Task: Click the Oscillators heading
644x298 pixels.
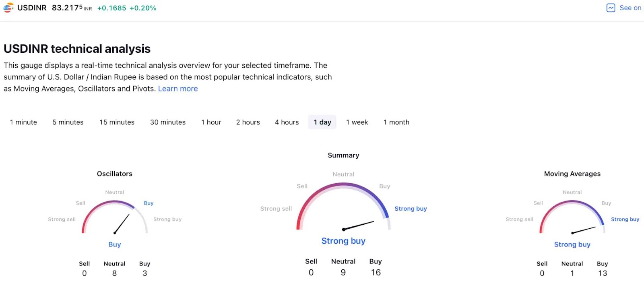Action: click(115, 174)
